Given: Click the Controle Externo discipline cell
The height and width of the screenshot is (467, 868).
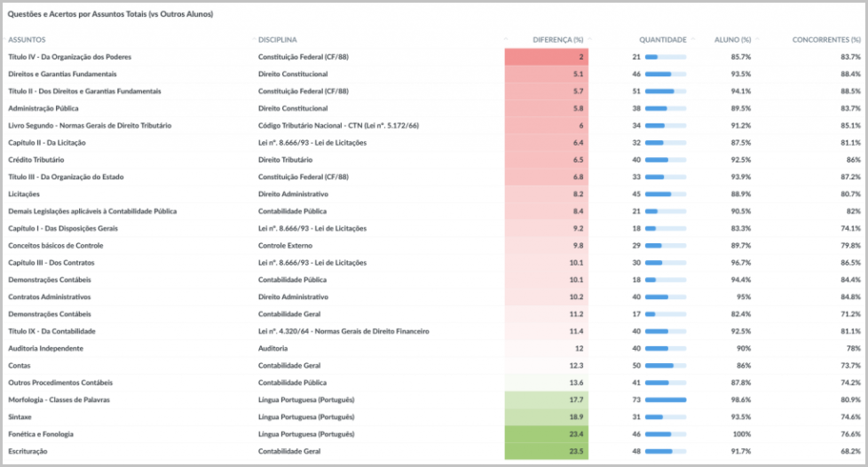Looking at the screenshot, I should [285, 246].
